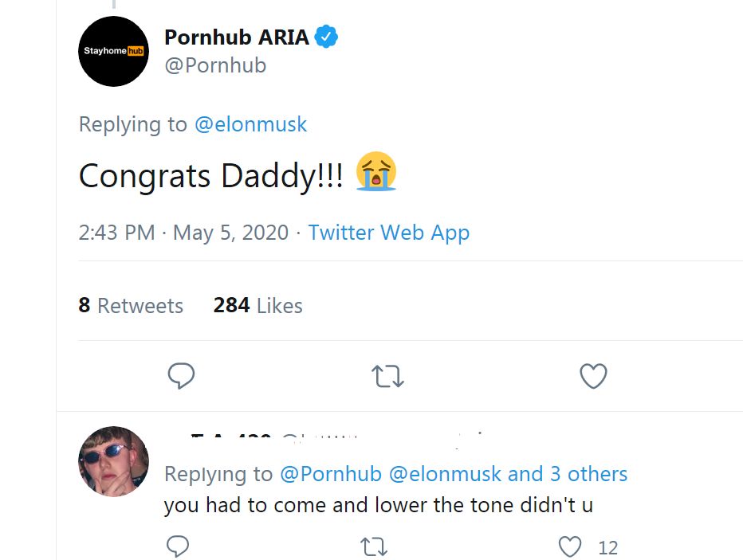
Task: Open @elonmusk's profile link
Action: (x=253, y=124)
